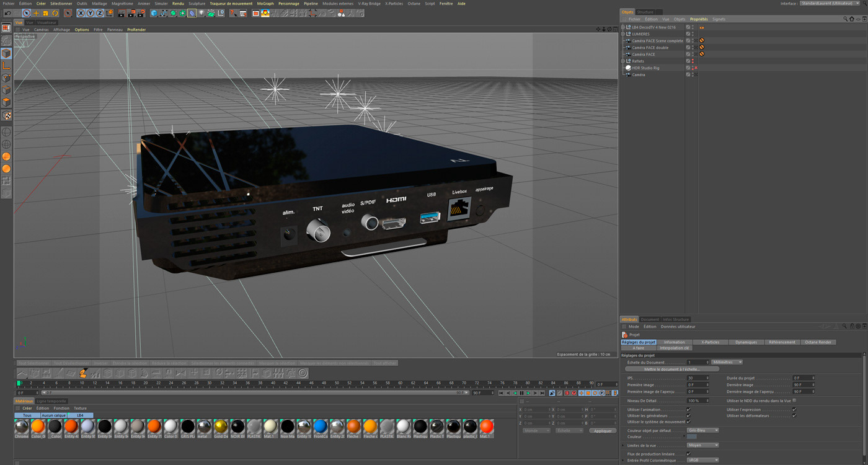868x465 pixels.
Task: Open viewport Affichage menu
Action: pos(61,30)
